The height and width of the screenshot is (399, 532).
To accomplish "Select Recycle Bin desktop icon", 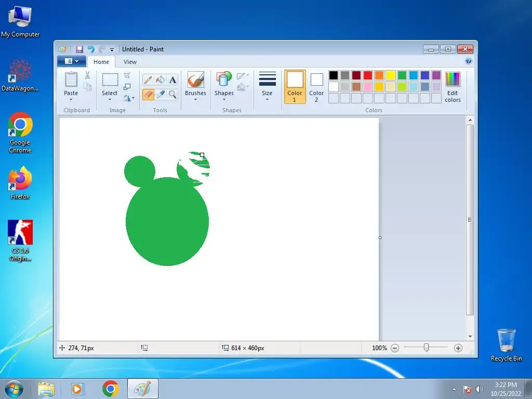I will [x=506, y=345].
